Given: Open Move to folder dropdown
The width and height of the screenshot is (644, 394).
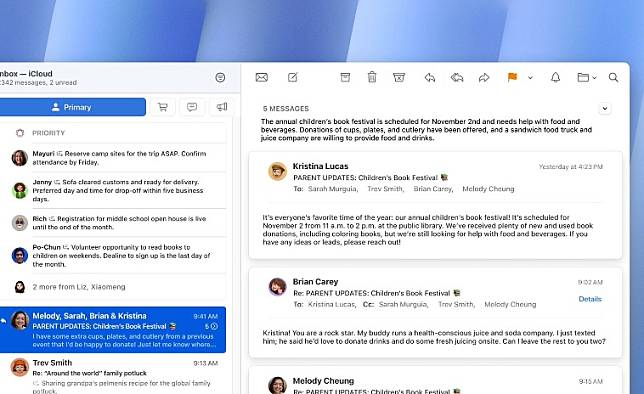Looking at the screenshot, I should point(587,77).
